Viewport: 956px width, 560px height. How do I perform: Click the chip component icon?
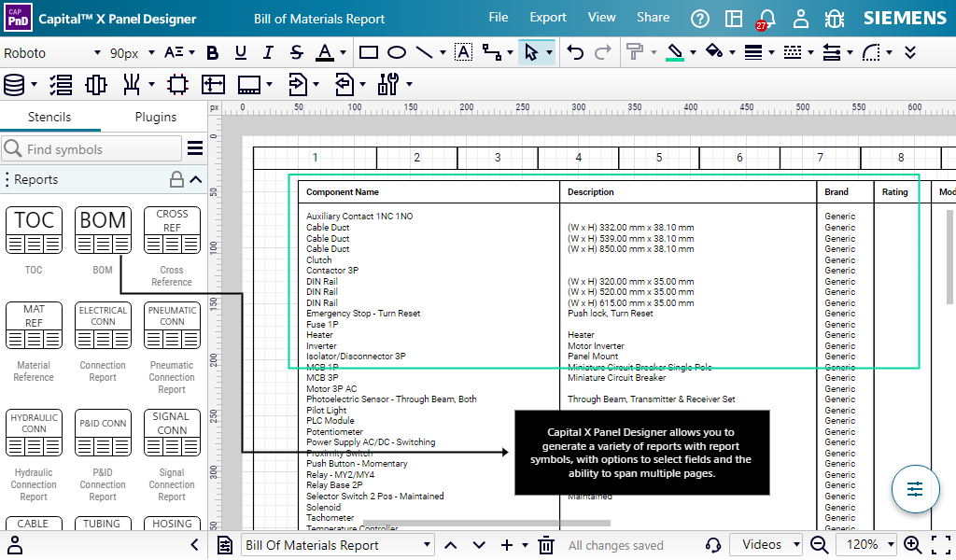pyautogui.click(x=177, y=85)
